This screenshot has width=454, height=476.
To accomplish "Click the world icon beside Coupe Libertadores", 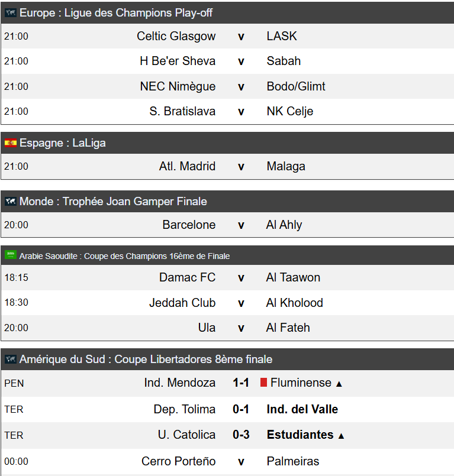I will click(x=10, y=360).
